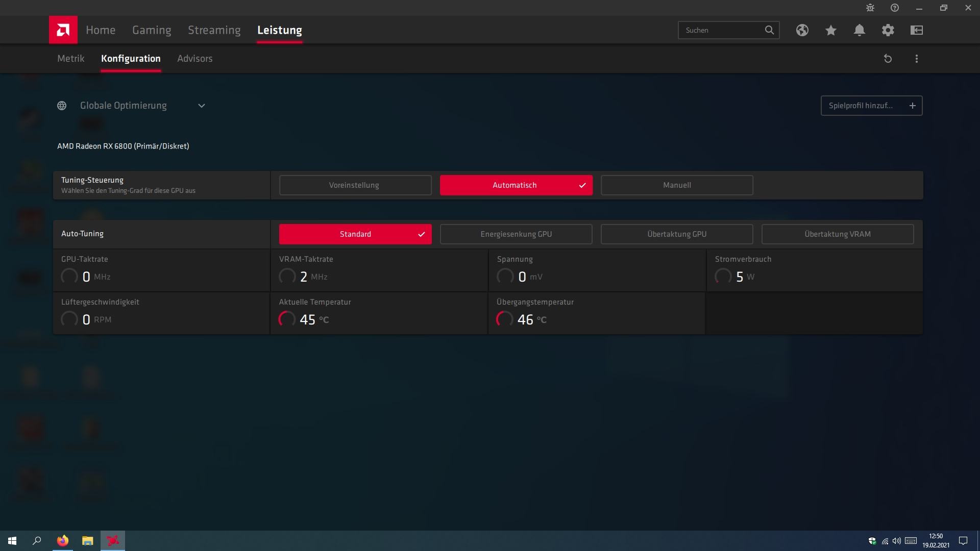This screenshot has width=980, height=551.
Task: Open the taskbar clock showing 12:50
Action: (x=936, y=541)
